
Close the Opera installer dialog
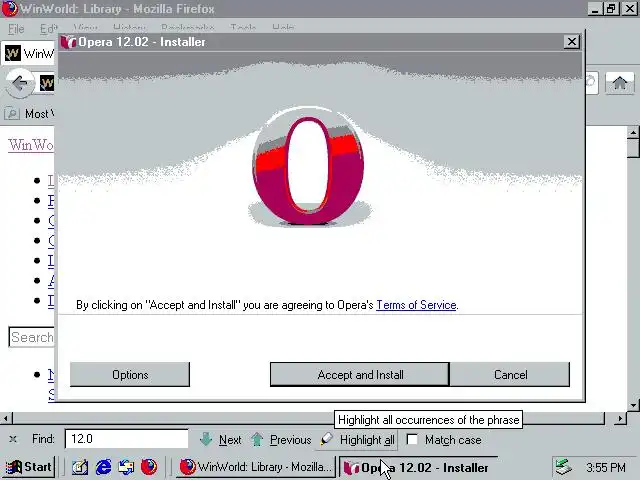pyautogui.click(x=571, y=42)
